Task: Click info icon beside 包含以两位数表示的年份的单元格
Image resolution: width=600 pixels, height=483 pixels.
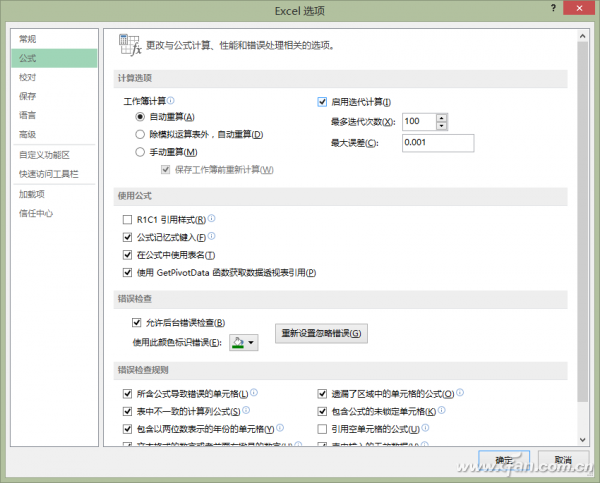Action: 280,428
